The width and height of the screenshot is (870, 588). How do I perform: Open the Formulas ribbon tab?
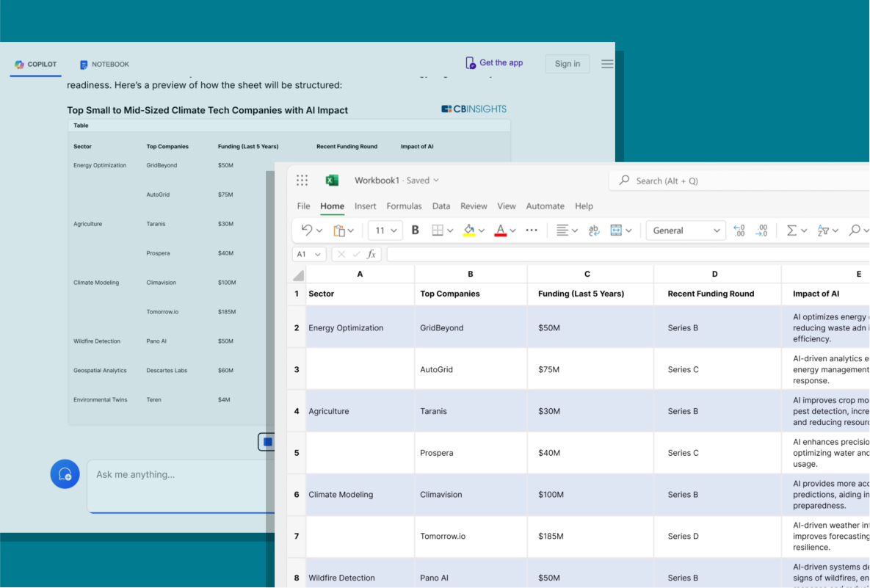[x=404, y=206]
